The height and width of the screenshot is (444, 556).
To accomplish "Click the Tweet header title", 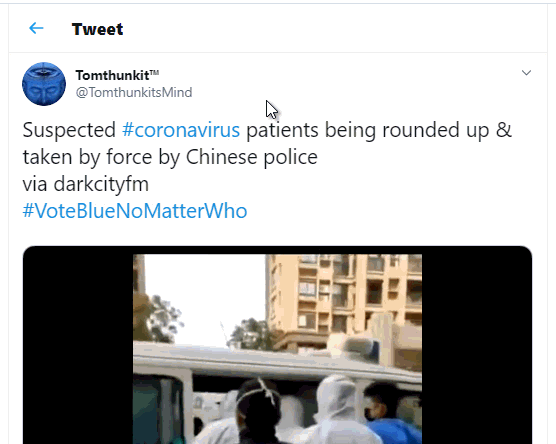I will [x=97, y=29].
